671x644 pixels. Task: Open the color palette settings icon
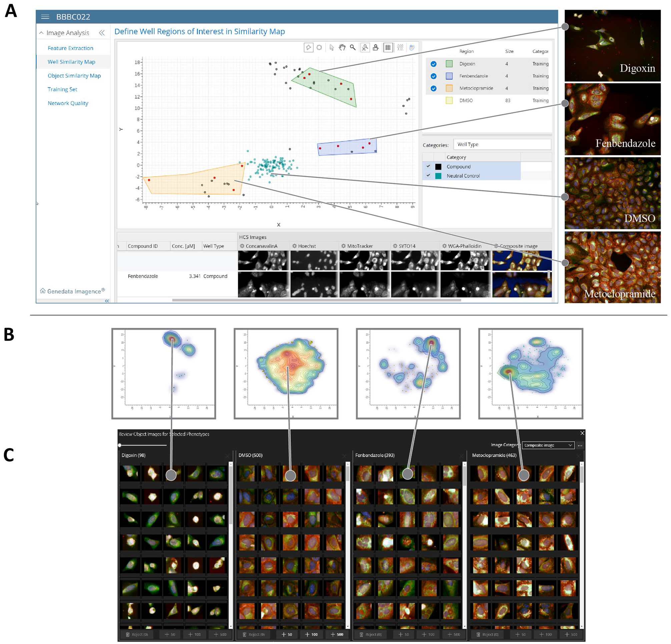tap(412, 48)
